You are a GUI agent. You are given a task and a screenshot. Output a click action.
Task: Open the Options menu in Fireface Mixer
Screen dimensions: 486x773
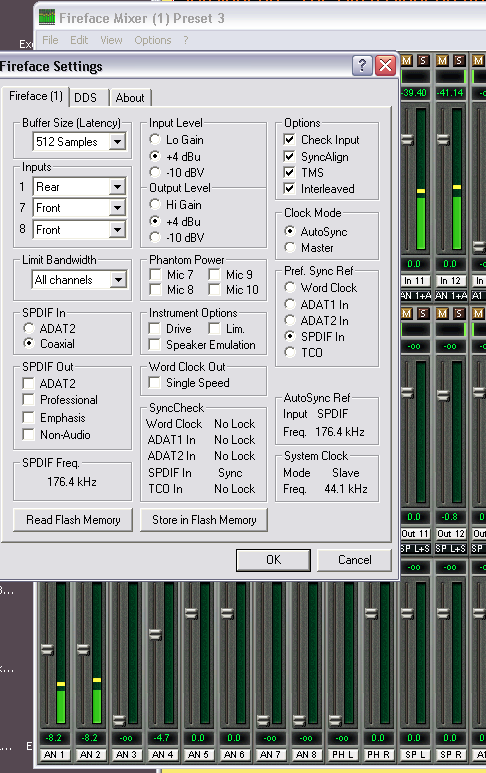pyautogui.click(x=153, y=40)
